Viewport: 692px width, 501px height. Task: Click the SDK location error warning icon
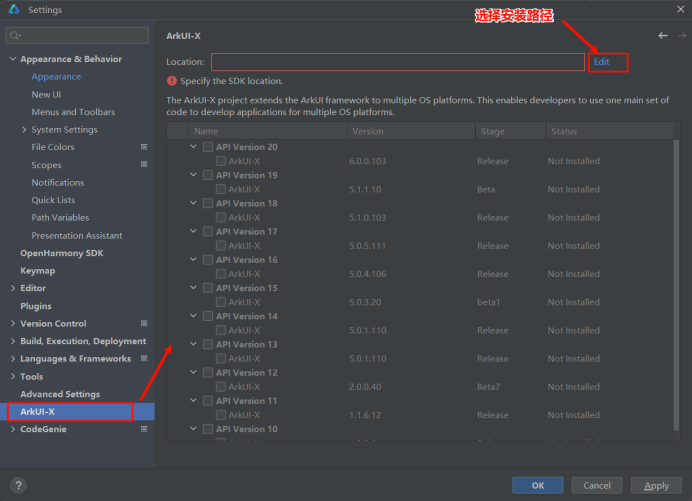point(172,81)
